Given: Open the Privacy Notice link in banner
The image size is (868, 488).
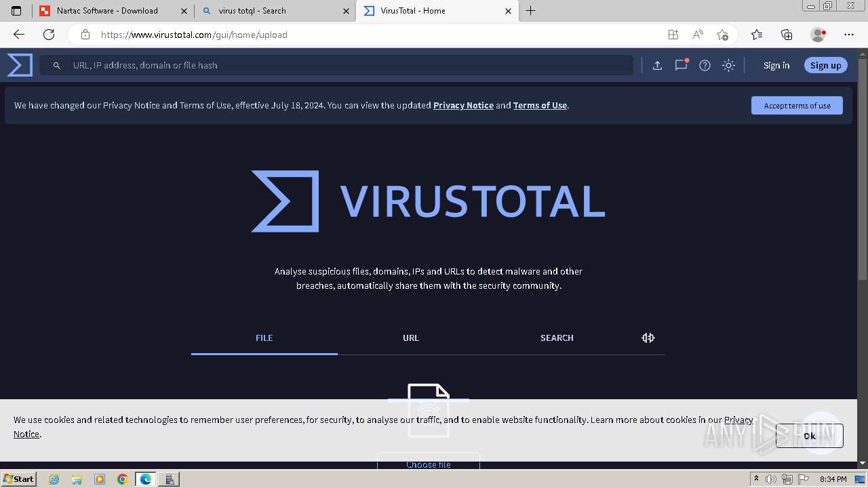Looking at the screenshot, I should coord(463,105).
